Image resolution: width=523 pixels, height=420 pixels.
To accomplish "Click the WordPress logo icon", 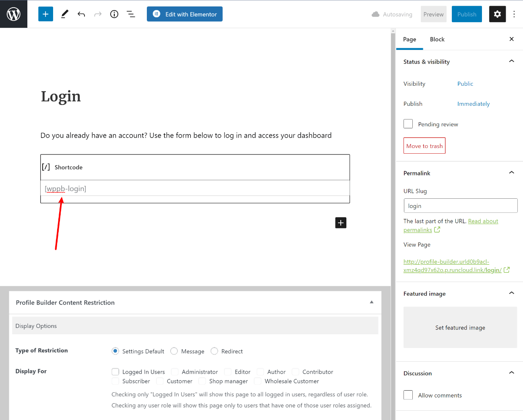I will [14, 14].
